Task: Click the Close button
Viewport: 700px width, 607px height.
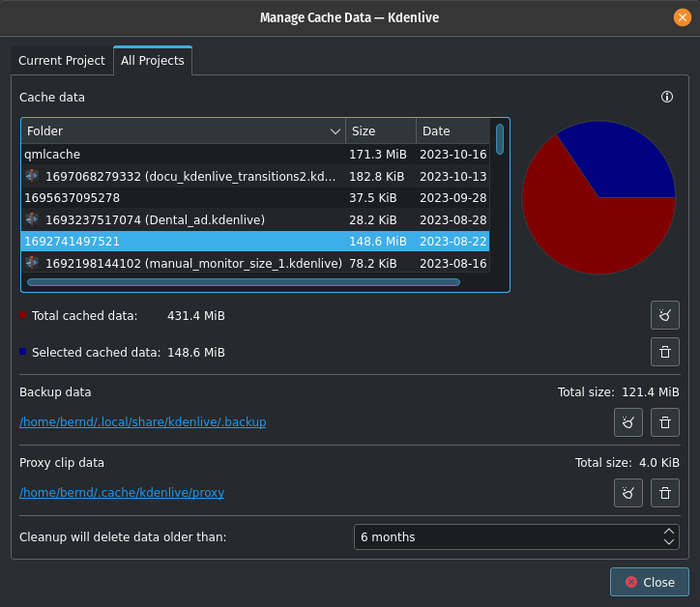Action: [x=649, y=582]
